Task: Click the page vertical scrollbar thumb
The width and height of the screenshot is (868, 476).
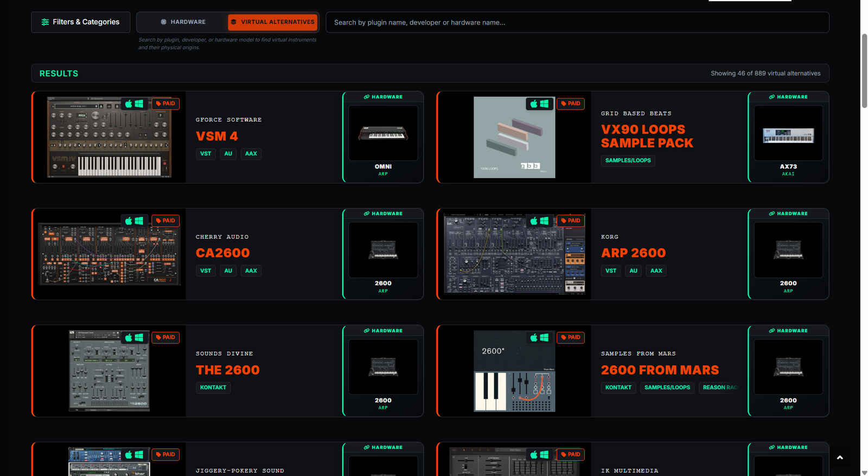Action: click(x=864, y=70)
